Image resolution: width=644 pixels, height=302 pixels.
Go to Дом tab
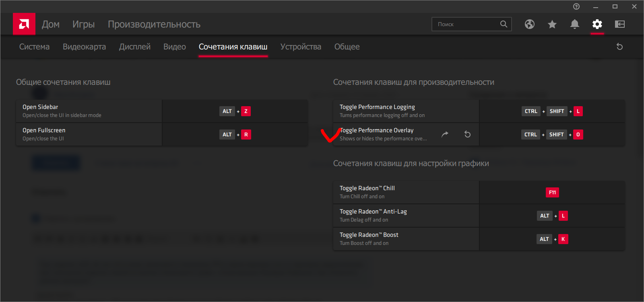(51, 24)
